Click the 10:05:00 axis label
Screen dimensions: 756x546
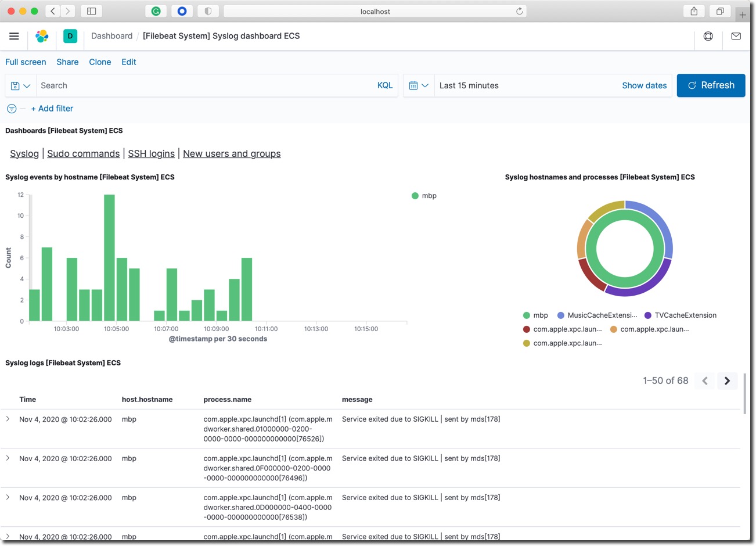pyautogui.click(x=116, y=329)
